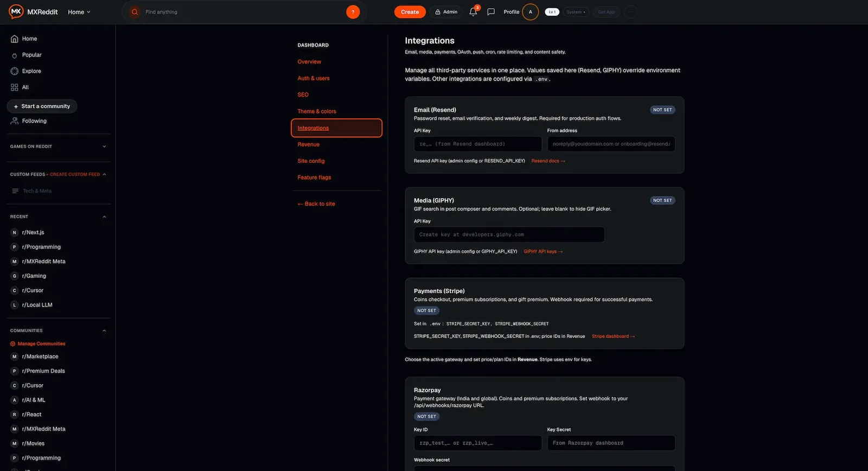Click Start a community button

click(x=42, y=106)
